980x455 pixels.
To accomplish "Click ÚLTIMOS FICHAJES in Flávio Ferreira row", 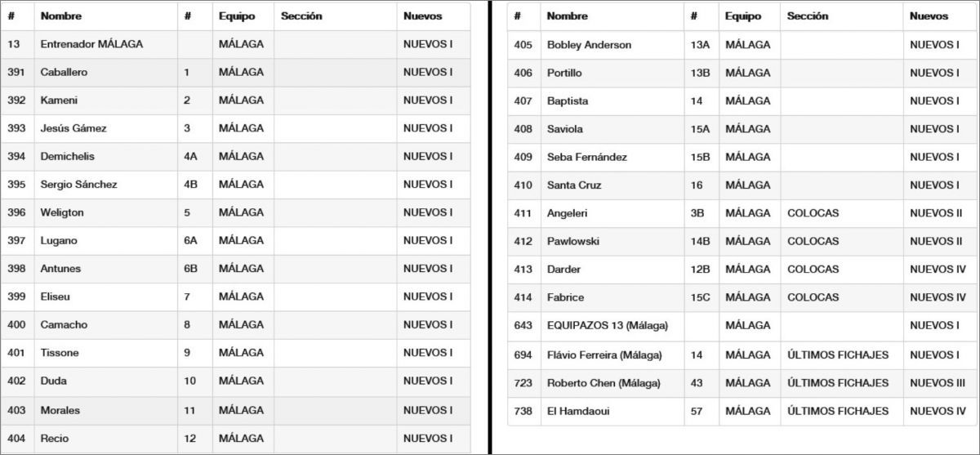I will point(837,355).
